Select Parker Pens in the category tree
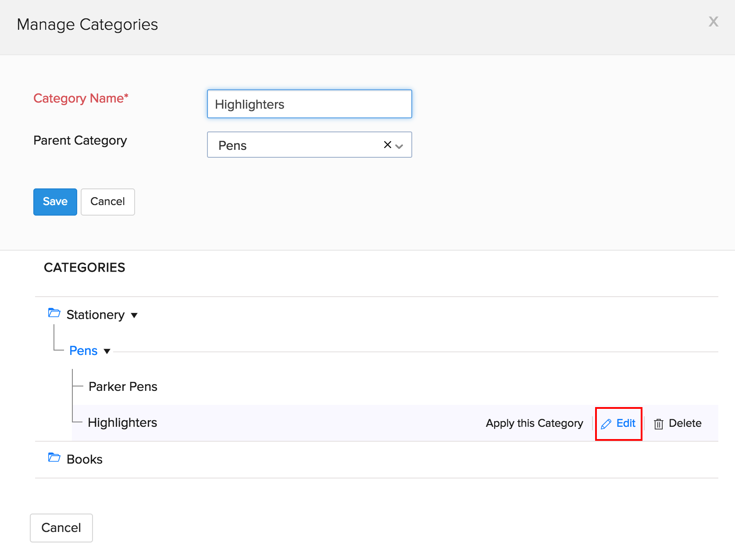This screenshot has height=560, width=735. [x=123, y=386]
